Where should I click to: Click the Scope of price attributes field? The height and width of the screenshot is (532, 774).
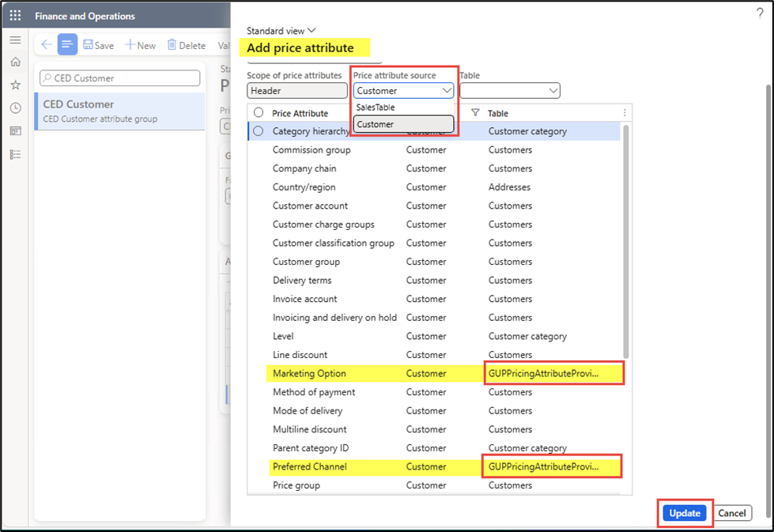pyautogui.click(x=296, y=91)
